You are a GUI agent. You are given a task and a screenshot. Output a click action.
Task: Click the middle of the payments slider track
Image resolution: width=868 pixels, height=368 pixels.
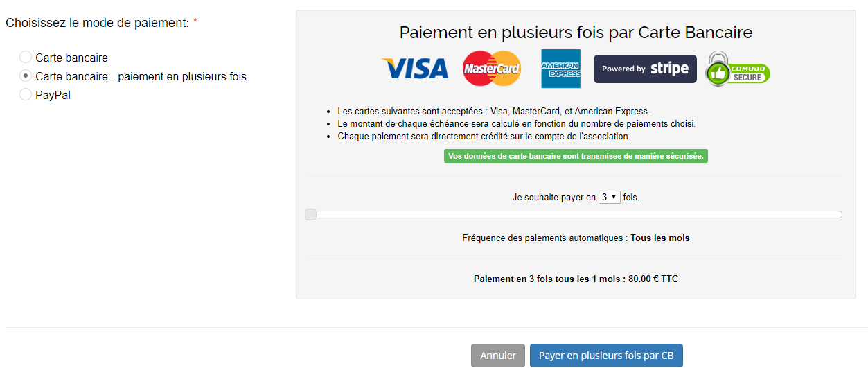[574, 215]
